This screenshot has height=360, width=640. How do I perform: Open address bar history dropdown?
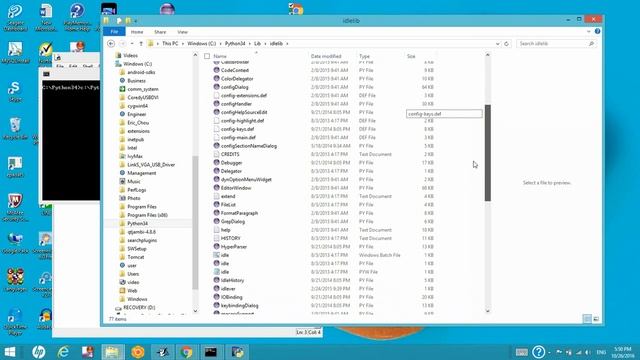pos(498,43)
